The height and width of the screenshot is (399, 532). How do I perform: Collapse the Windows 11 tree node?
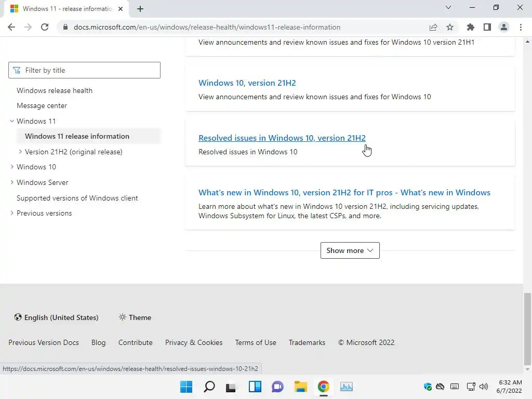[12, 121]
